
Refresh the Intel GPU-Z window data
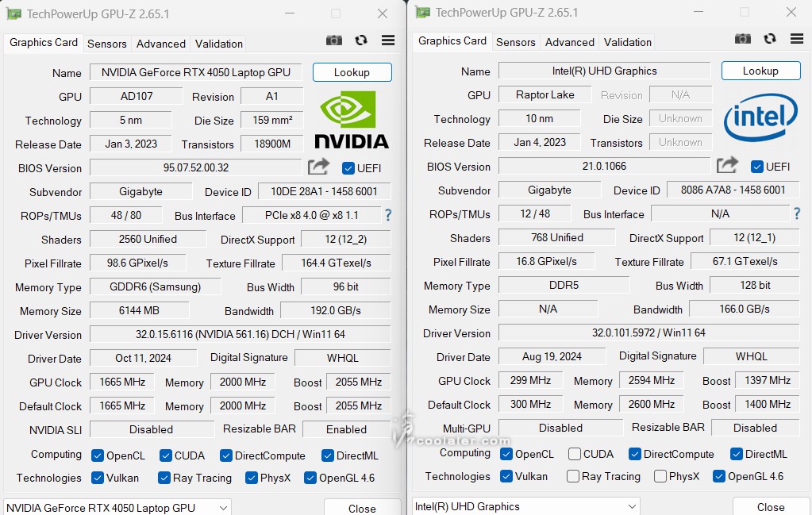coord(770,39)
